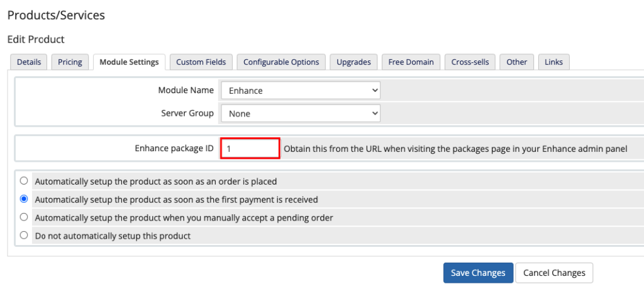Click the Server Group label
The image size is (644, 291).
(187, 113)
